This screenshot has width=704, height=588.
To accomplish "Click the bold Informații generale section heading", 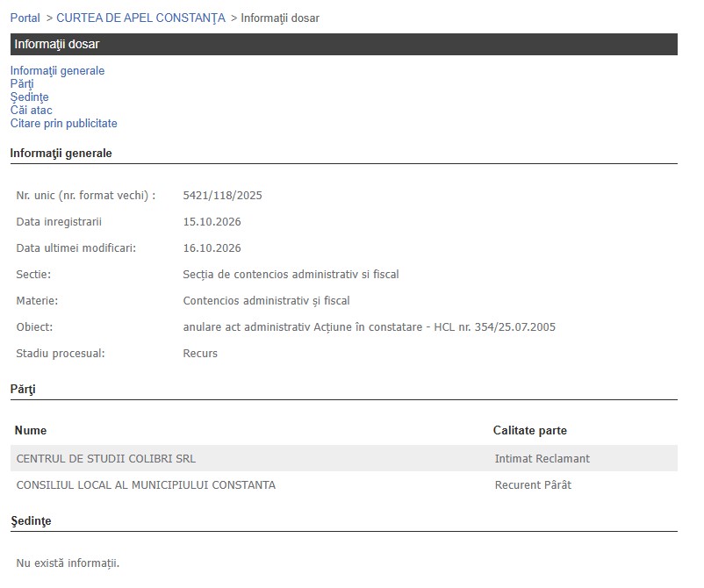I will click(x=61, y=153).
